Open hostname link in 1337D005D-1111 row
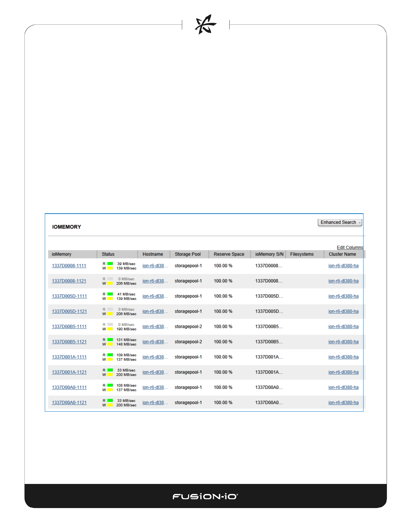 coord(155,296)
